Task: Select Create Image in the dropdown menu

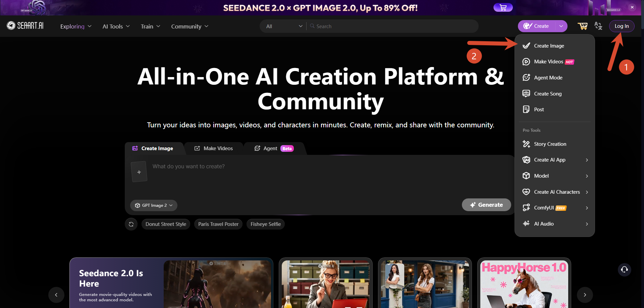Action: [554, 46]
